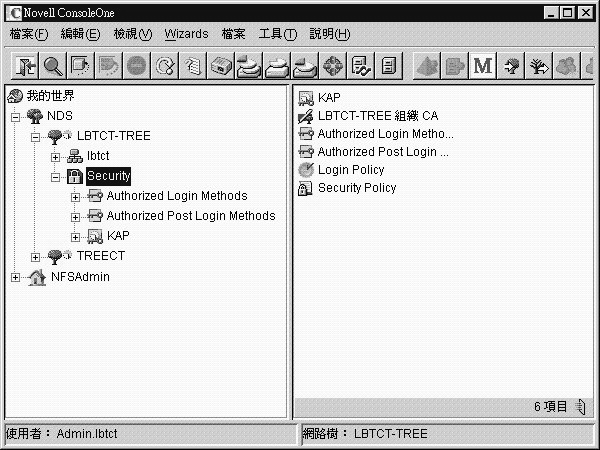Click the exit door toolbar icon

[25, 66]
